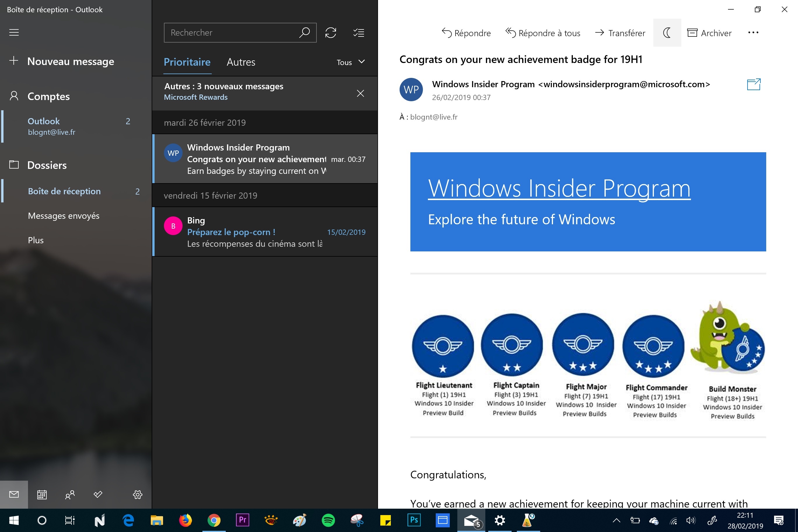Click the Windows Insider Program link

(x=558, y=187)
